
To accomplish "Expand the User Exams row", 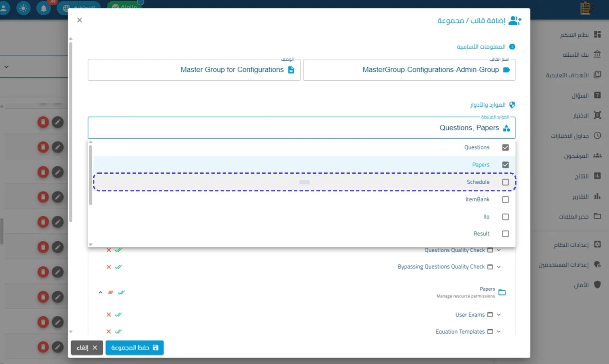I will coord(498,315).
